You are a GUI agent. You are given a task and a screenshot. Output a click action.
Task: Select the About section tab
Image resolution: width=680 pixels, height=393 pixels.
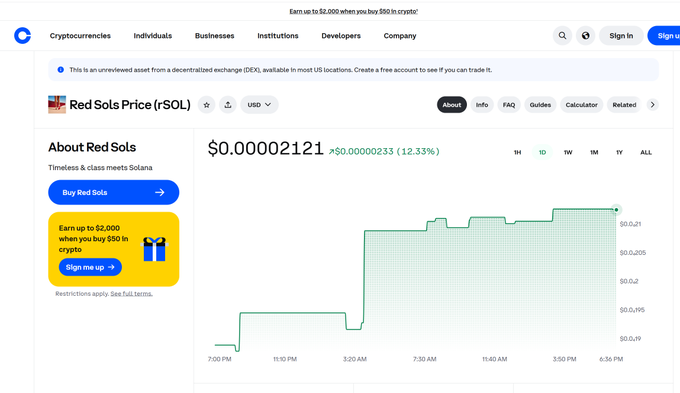(x=452, y=105)
